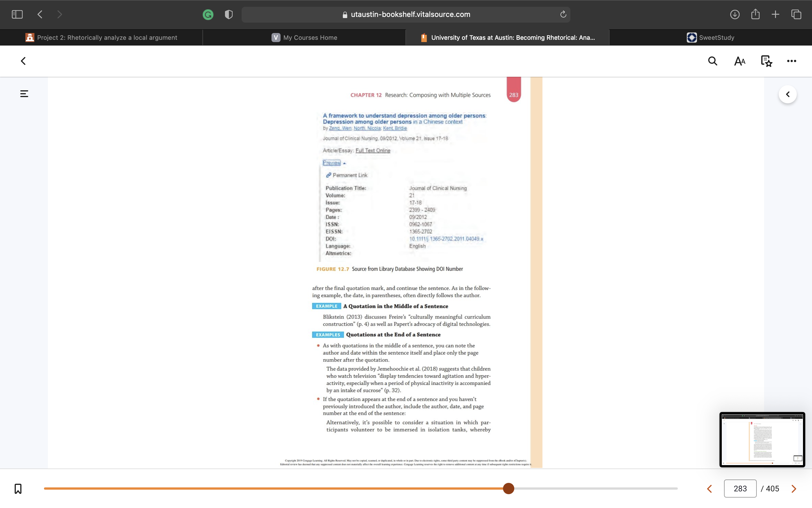
Task: Search inside the book
Action: click(x=713, y=61)
